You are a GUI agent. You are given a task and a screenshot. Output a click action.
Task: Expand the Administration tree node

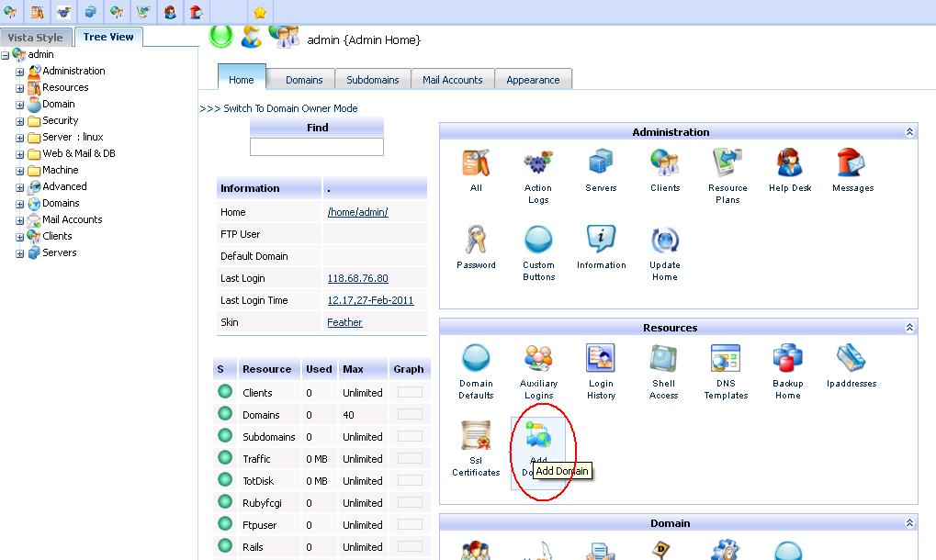coord(19,72)
